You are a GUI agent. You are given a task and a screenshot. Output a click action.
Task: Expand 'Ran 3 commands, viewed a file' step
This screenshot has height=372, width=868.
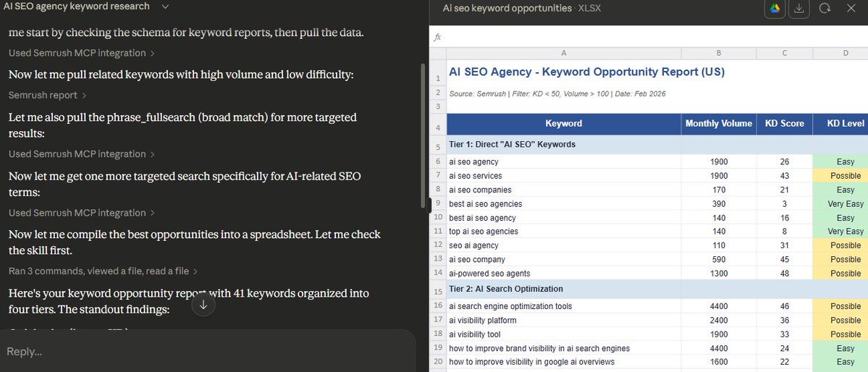[103, 271]
